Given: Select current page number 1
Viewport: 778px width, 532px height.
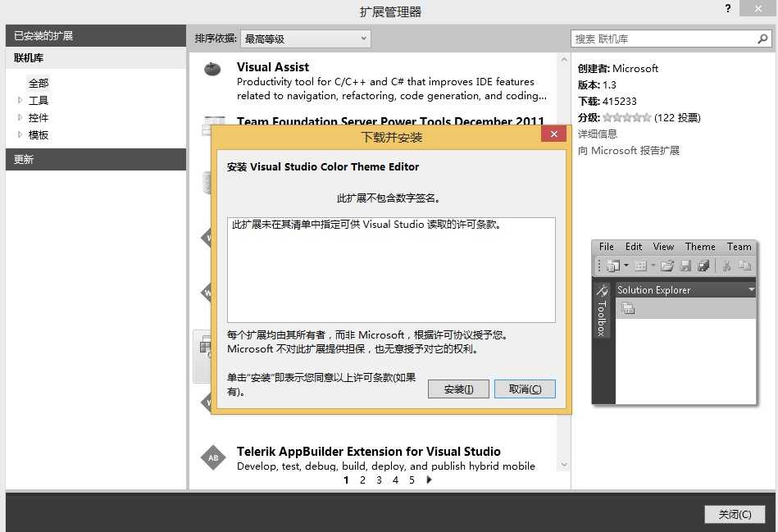Looking at the screenshot, I should (x=346, y=480).
